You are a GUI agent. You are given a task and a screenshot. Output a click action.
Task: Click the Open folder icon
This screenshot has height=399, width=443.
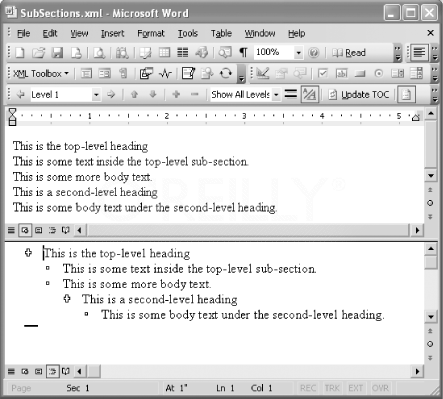coord(38,53)
